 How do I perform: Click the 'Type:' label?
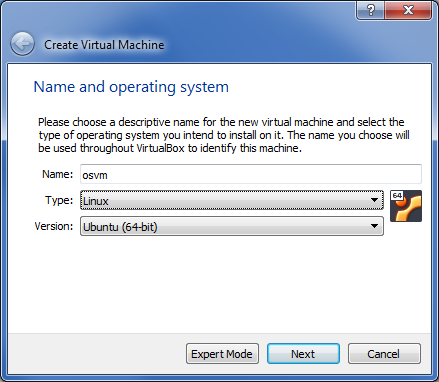(x=59, y=200)
